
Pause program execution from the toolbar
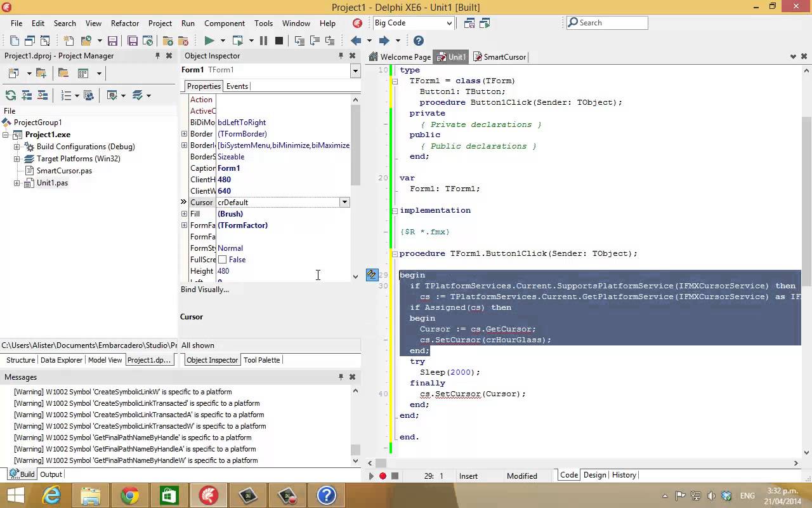[263, 40]
